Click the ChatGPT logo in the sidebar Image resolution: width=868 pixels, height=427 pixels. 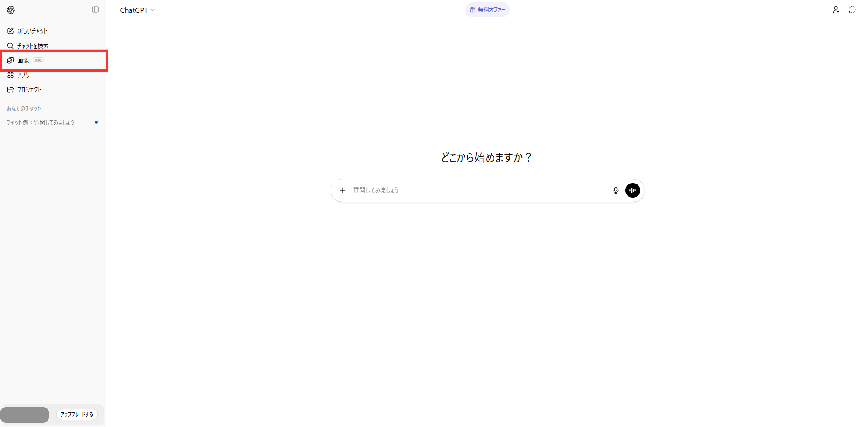11,10
